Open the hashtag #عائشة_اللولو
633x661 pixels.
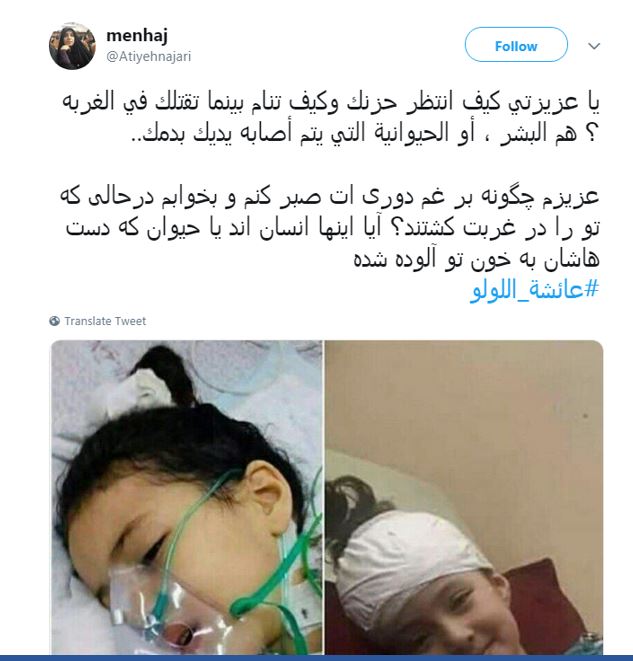(534, 290)
